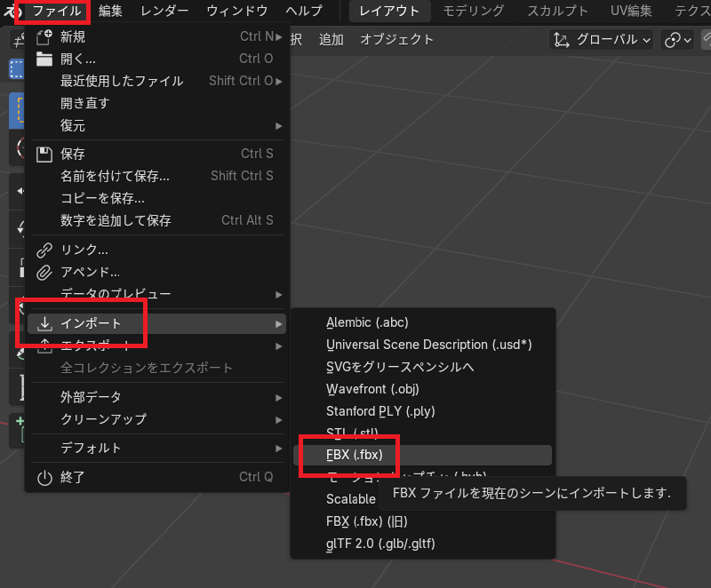The image size is (711, 588).
Task: Click the chain link icon for リンク
Action: pos(44,250)
